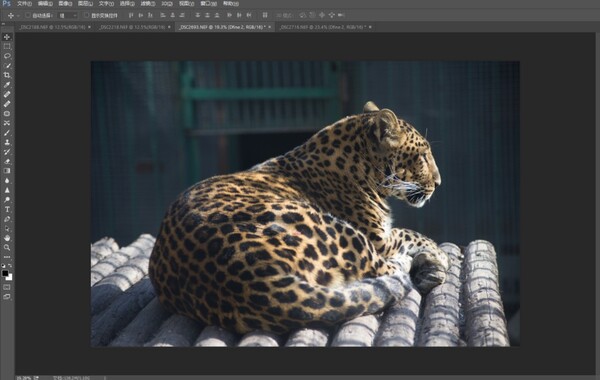Click the Auto-Align Layers icon in options bar
This screenshot has width=600, height=380.
pos(265,15)
